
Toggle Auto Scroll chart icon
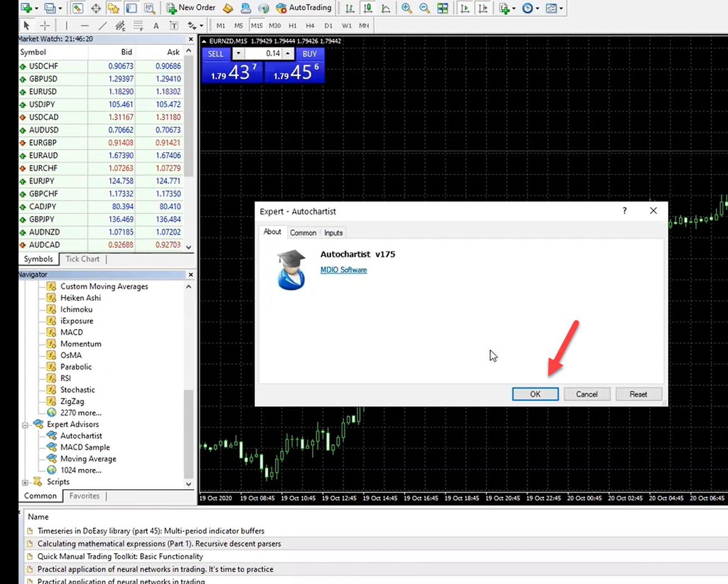pyautogui.click(x=465, y=8)
